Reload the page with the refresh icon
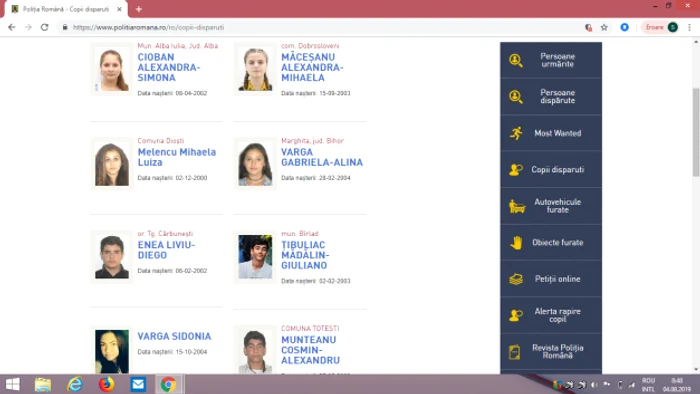 tap(44, 27)
